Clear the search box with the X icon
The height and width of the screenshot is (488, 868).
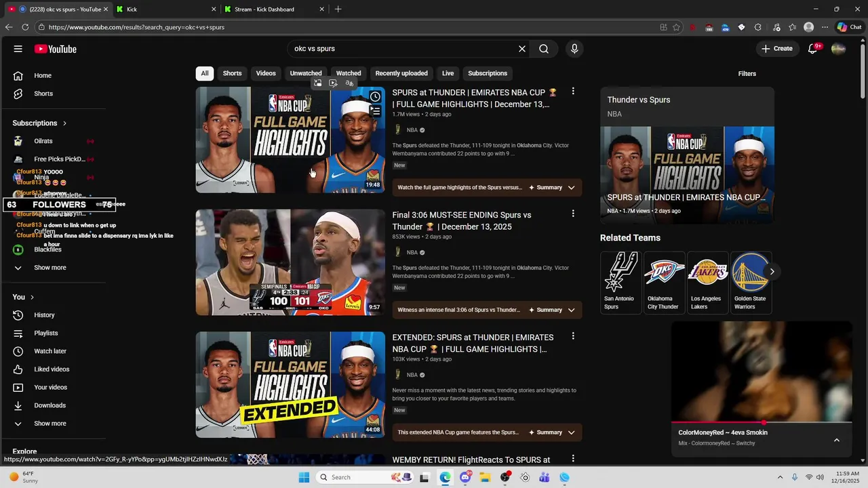click(522, 49)
